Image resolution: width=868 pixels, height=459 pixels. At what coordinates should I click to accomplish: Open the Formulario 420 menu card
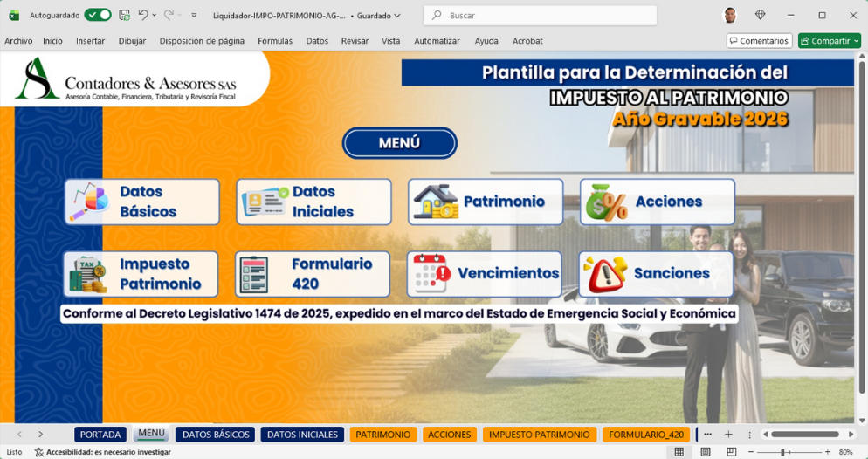313,274
